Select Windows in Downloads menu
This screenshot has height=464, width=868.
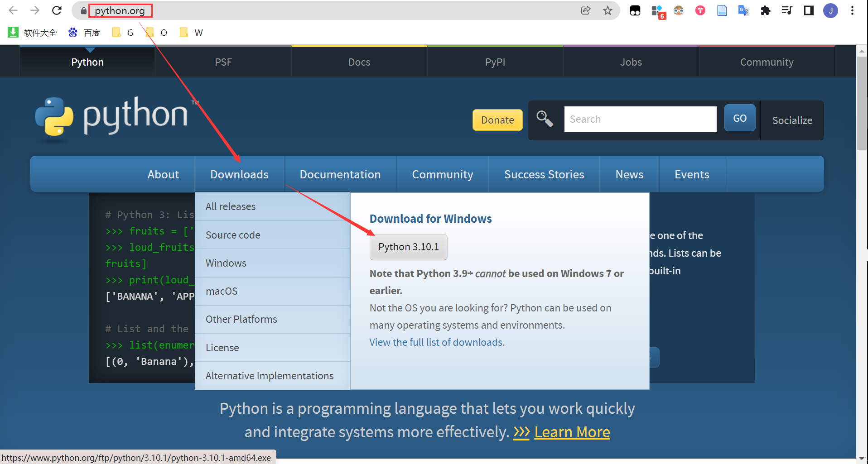tap(272, 263)
